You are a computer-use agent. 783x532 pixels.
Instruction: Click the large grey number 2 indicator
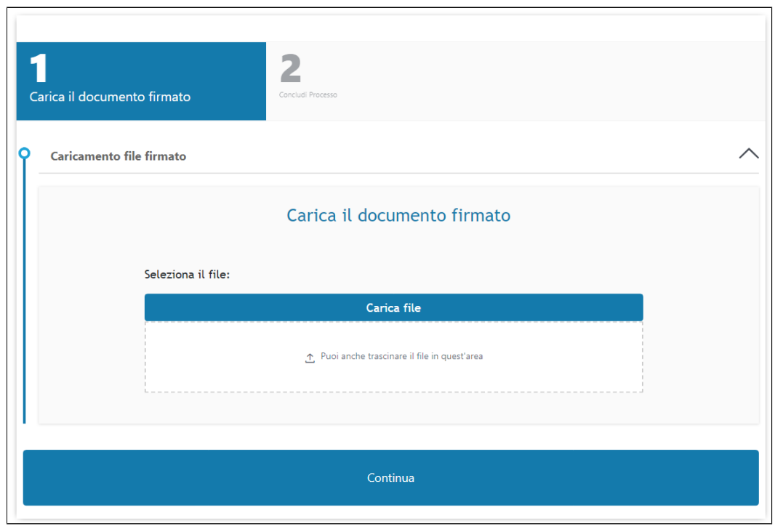(290, 69)
